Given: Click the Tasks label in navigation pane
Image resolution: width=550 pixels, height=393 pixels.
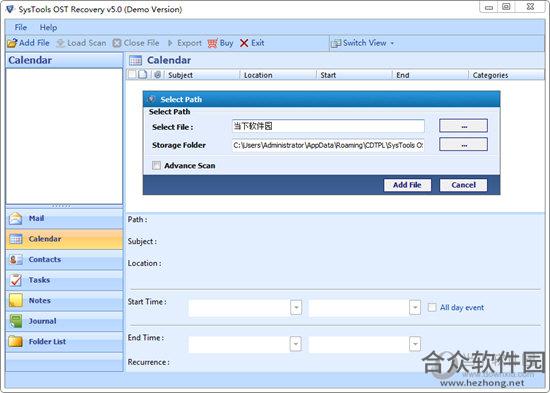Looking at the screenshot, I should (x=39, y=280).
